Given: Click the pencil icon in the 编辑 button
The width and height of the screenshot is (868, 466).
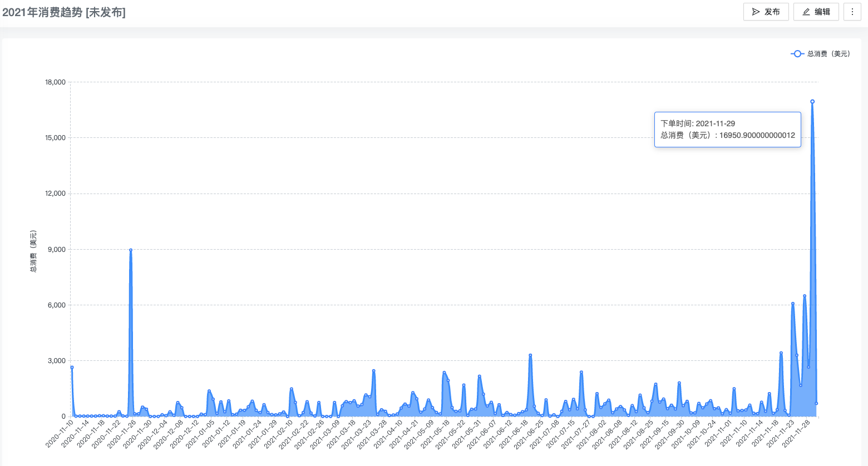Looking at the screenshot, I should point(806,12).
